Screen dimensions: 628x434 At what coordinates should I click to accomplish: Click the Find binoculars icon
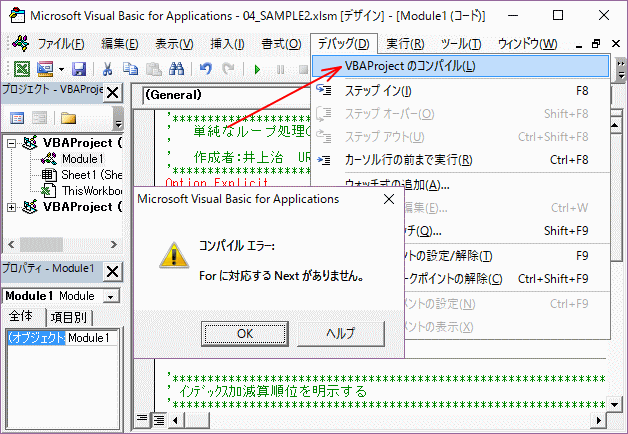pyautogui.click(x=176, y=69)
